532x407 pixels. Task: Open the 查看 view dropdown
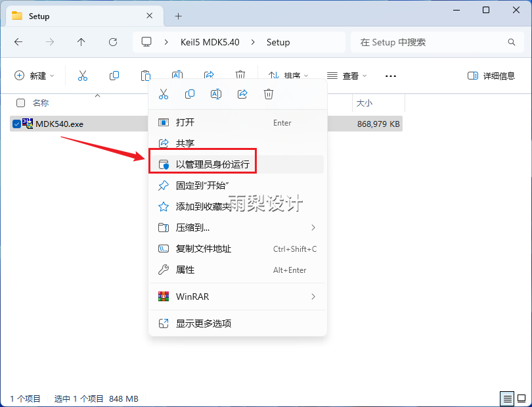pos(346,76)
